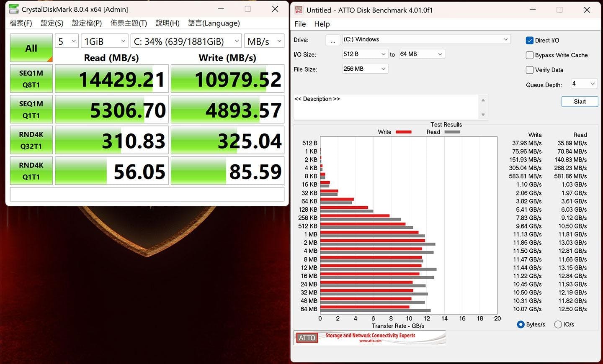The height and width of the screenshot is (364, 603).
Task: Click the empty status field below CrystalDiskMark results
Action: (x=147, y=194)
